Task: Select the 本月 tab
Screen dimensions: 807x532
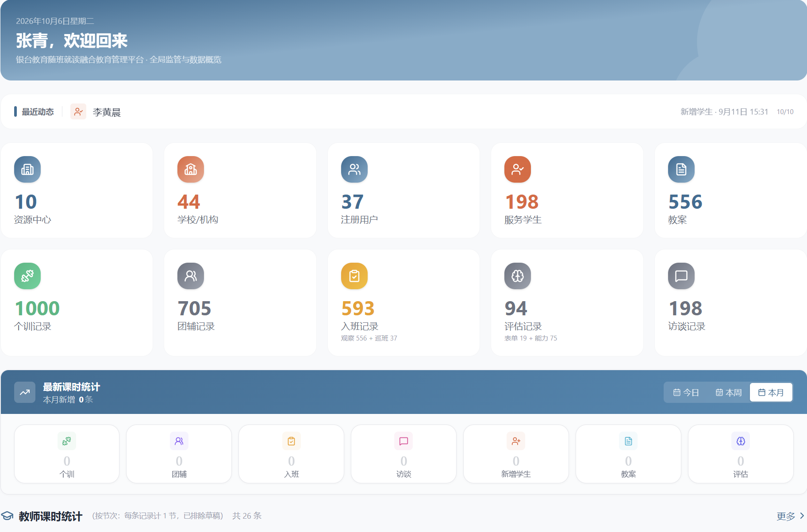Action: (x=771, y=392)
